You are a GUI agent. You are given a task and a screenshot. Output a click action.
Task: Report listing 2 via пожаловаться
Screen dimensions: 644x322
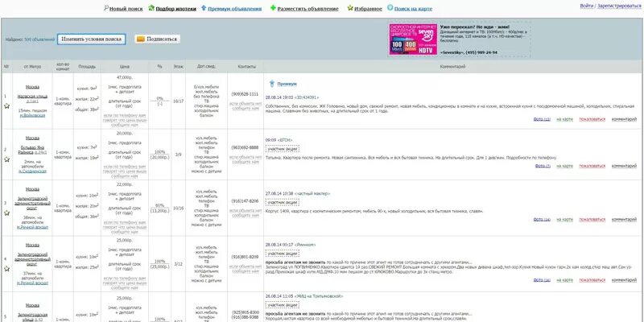[592, 166]
